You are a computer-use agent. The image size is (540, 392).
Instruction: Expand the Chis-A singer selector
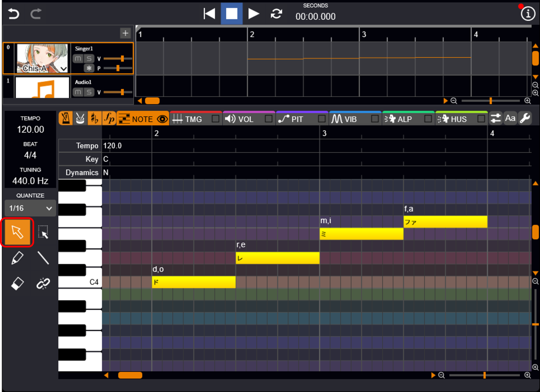64,68
